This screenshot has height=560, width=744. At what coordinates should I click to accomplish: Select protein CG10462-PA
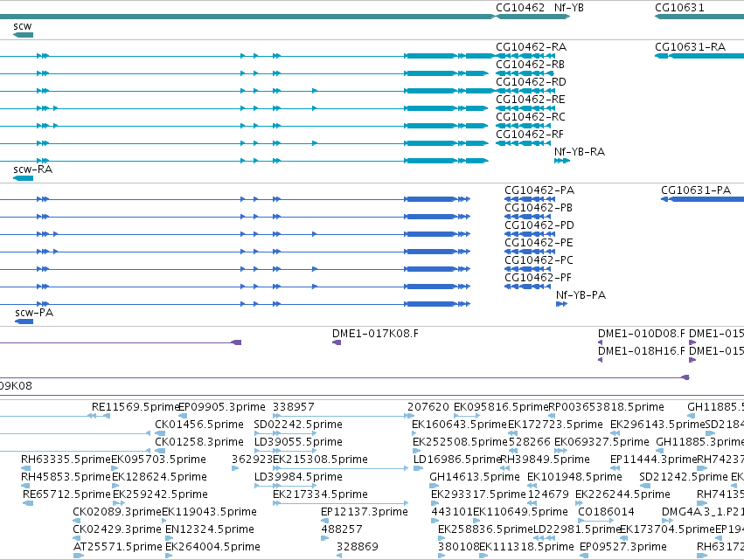tap(539, 190)
